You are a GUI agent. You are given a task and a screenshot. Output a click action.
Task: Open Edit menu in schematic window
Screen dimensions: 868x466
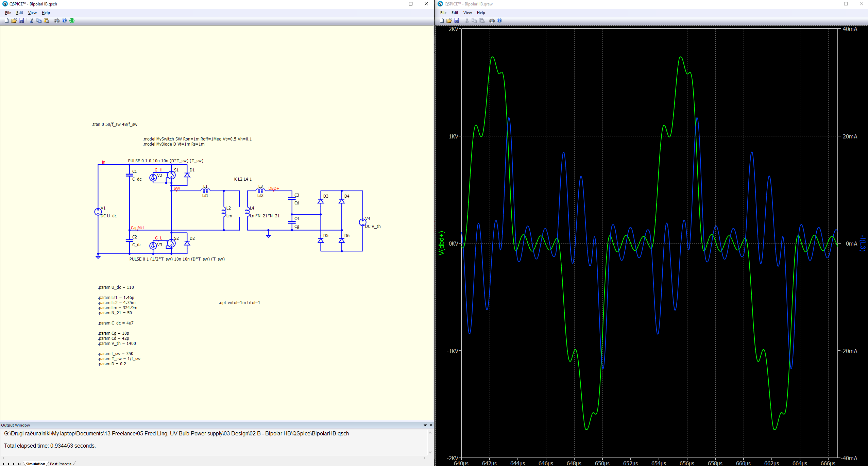[x=20, y=13]
